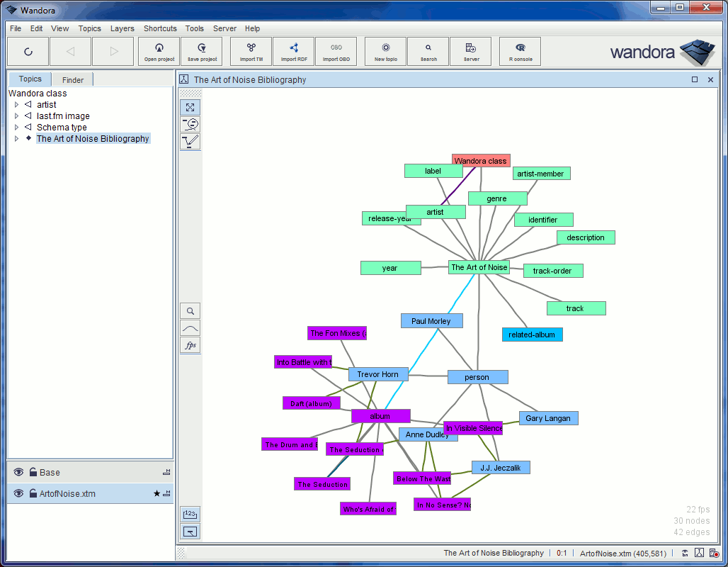
Task: Select The Art of Noise node in graph
Action: (x=479, y=267)
